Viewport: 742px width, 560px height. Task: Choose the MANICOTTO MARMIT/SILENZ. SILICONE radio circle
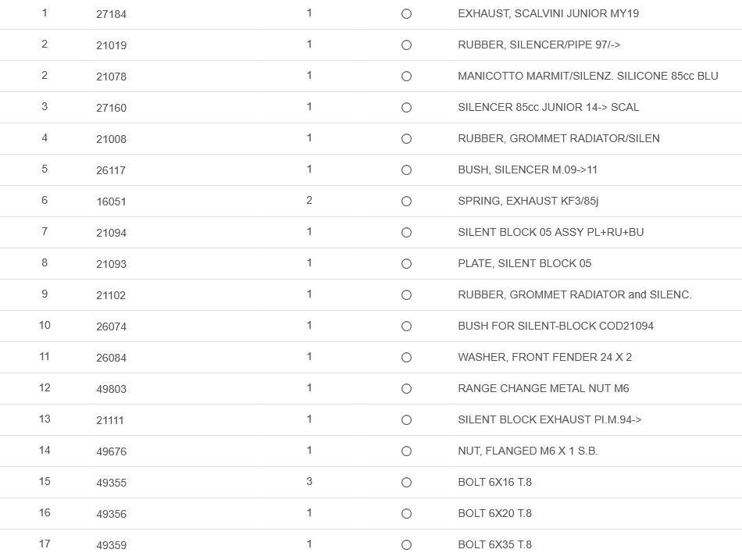click(x=406, y=77)
